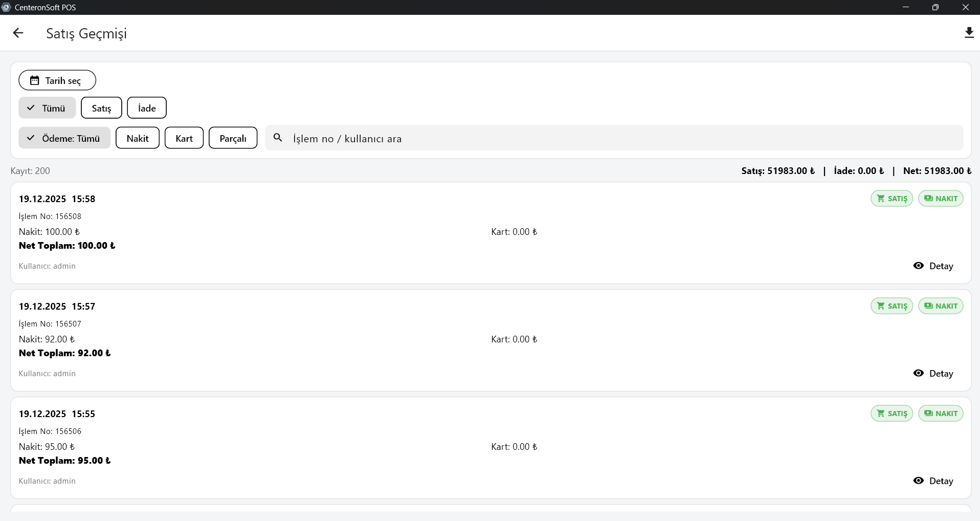Screen dimensions: 980x521
Task: Click the calendar icon in Tarih seç
Action: click(34, 80)
